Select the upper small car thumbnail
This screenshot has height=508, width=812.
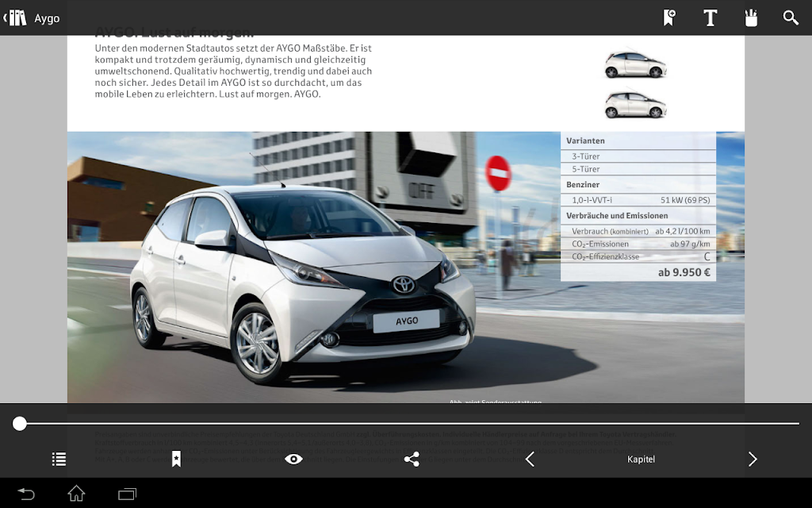[x=635, y=64]
